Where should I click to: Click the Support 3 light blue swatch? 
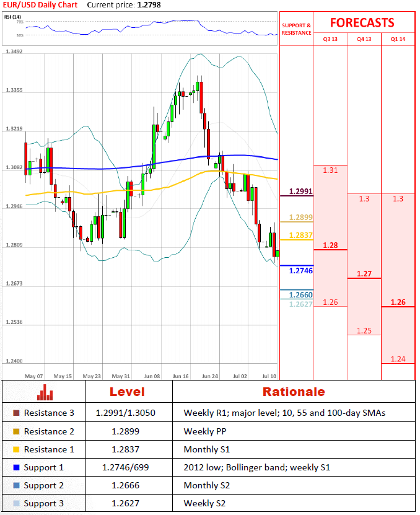click(16, 503)
